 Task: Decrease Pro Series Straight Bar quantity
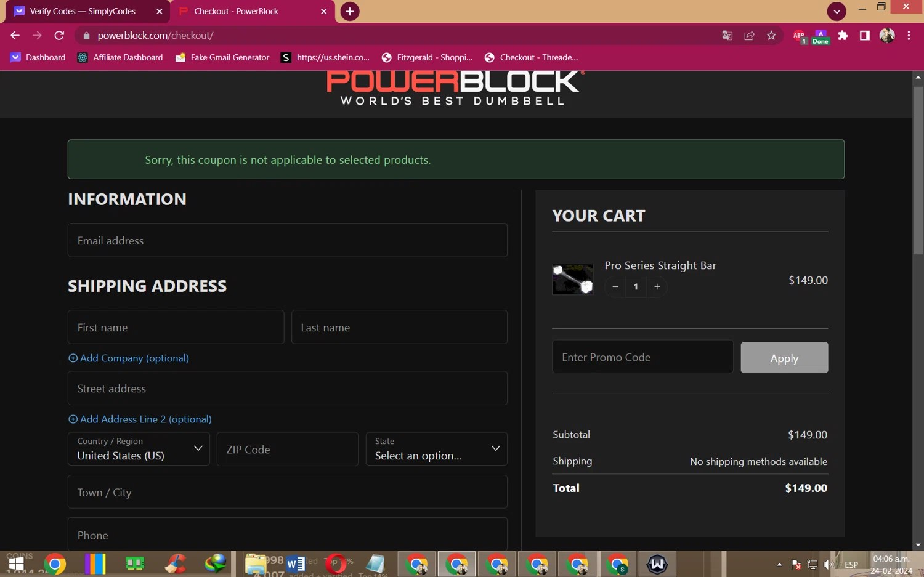point(615,286)
